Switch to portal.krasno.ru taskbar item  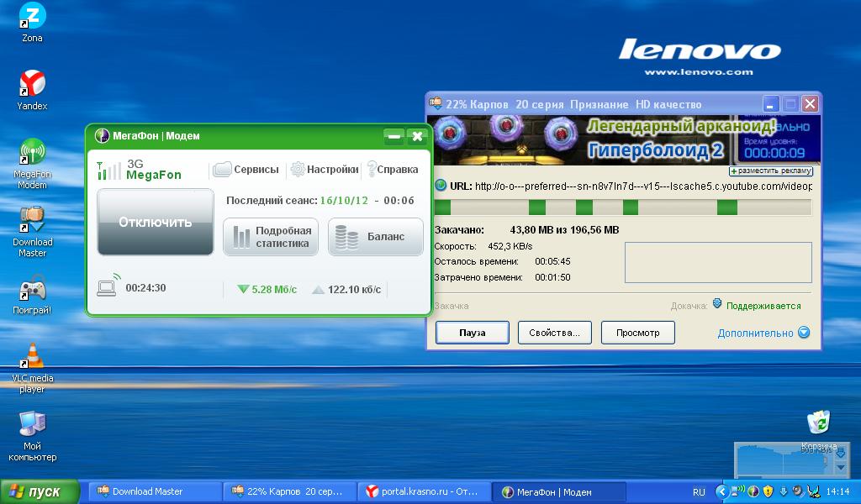(x=425, y=491)
